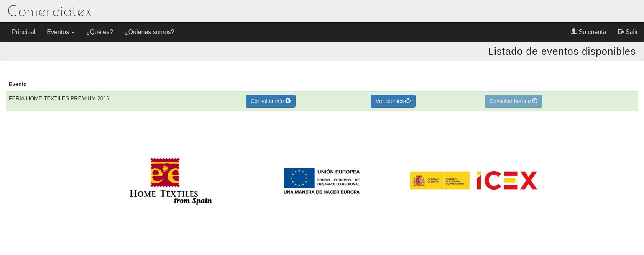Click the Home Textiles from Spain logo
644x255 pixels.
point(170,181)
